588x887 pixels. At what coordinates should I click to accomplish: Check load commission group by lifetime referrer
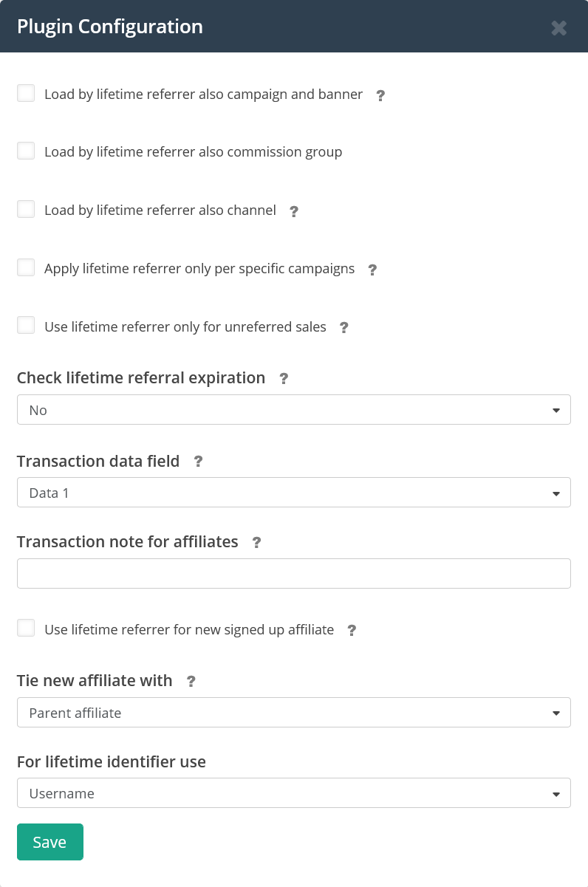[x=26, y=151]
